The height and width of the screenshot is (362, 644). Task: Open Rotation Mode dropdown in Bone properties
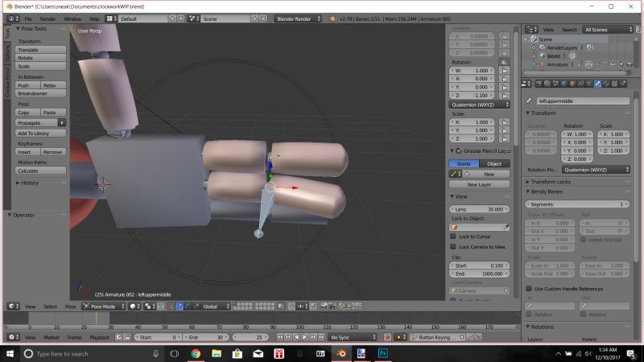[596, 170]
